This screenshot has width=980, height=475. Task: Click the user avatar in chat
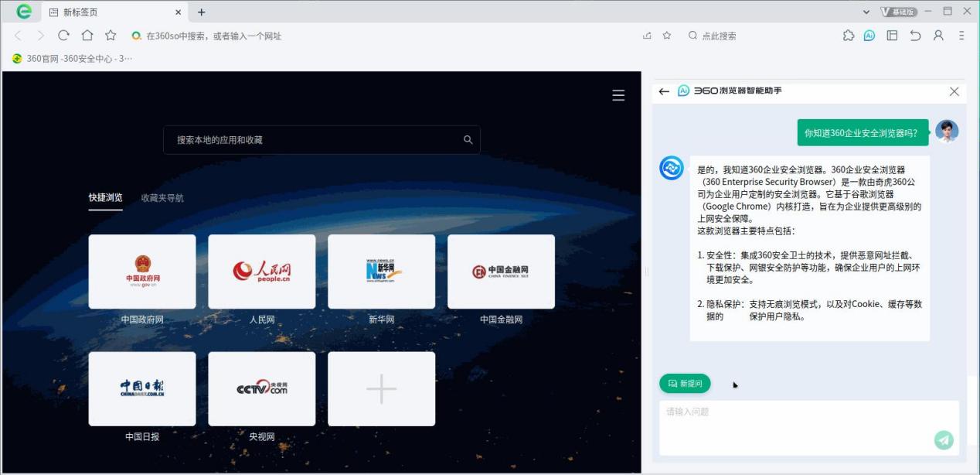point(947,132)
